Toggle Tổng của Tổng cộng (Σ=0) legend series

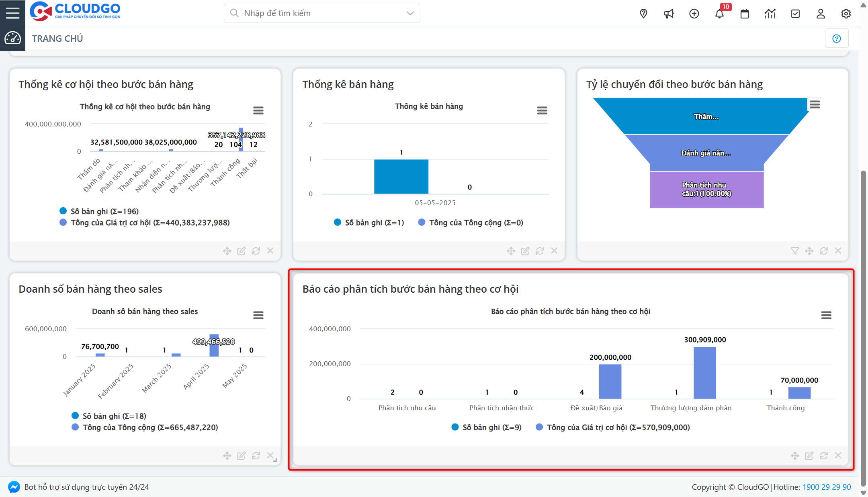(x=476, y=222)
